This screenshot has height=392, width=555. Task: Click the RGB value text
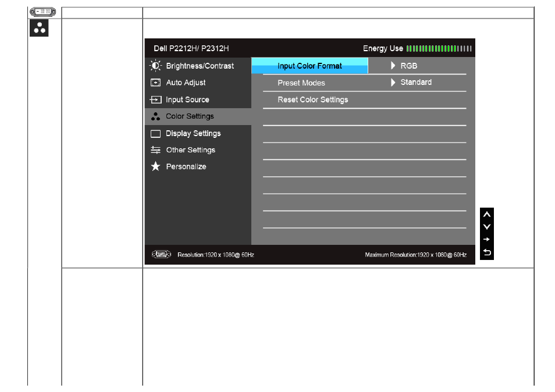409,66
